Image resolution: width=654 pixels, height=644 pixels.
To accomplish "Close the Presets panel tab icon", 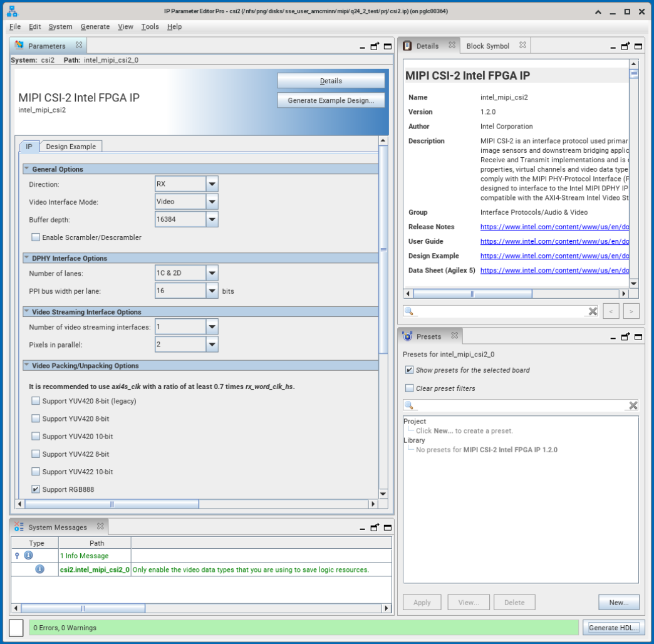I will [x=455, y=336].
